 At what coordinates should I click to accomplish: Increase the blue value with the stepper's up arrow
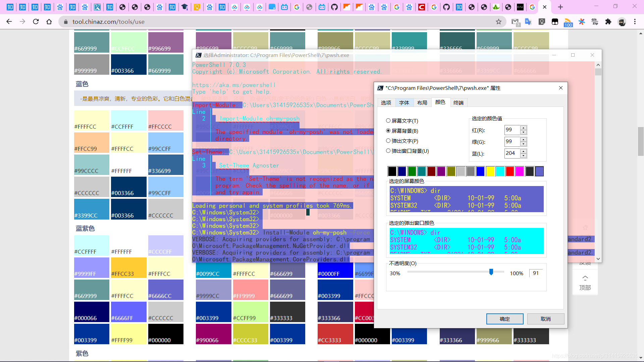click(523, 151)
